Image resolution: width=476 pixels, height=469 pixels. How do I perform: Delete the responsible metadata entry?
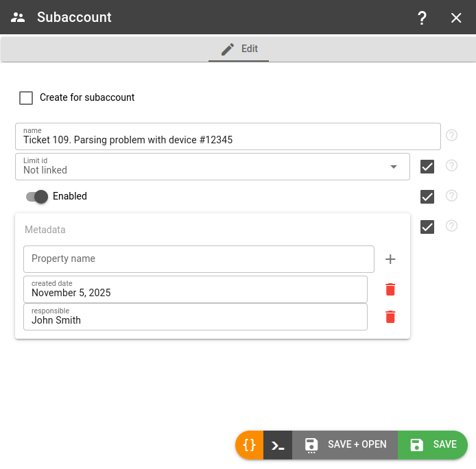[390, 317]
